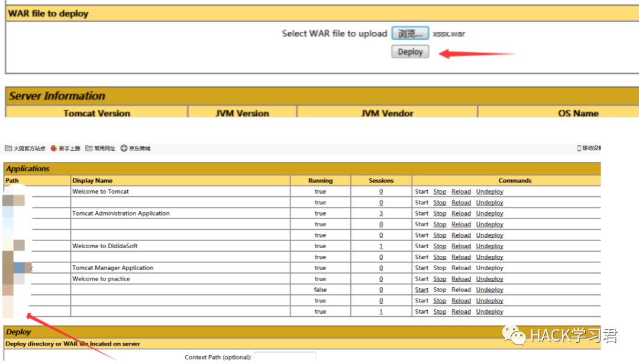This screenshot has height=364, width=639.
Task: Undeploy the Welcome to practice application
Action: (489, 279)
